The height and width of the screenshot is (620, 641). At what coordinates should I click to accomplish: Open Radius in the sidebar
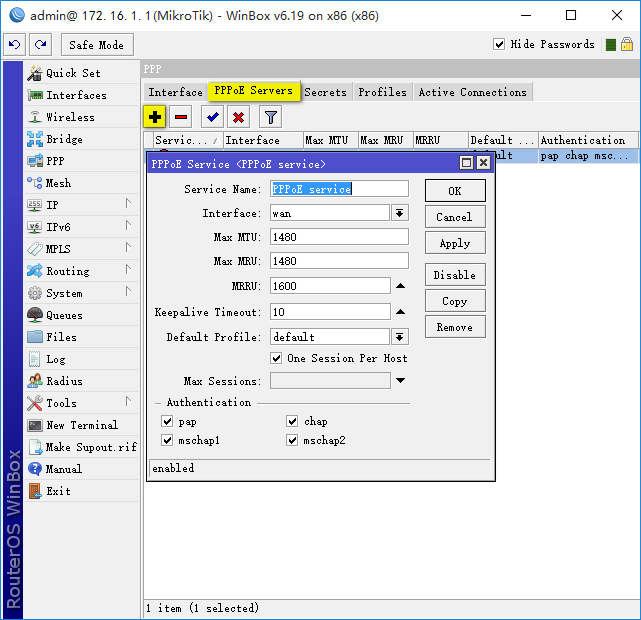coord(82,381)
